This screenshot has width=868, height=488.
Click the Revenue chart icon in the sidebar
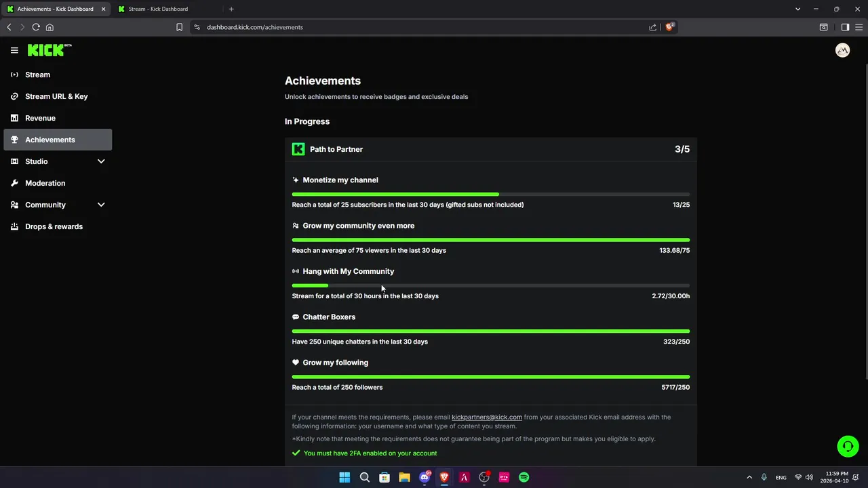coord(14,118)
